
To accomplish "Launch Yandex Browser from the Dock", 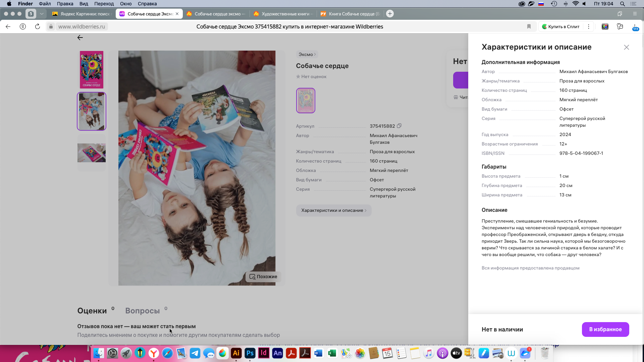I will pyautogui.click(x=154, y=353).
